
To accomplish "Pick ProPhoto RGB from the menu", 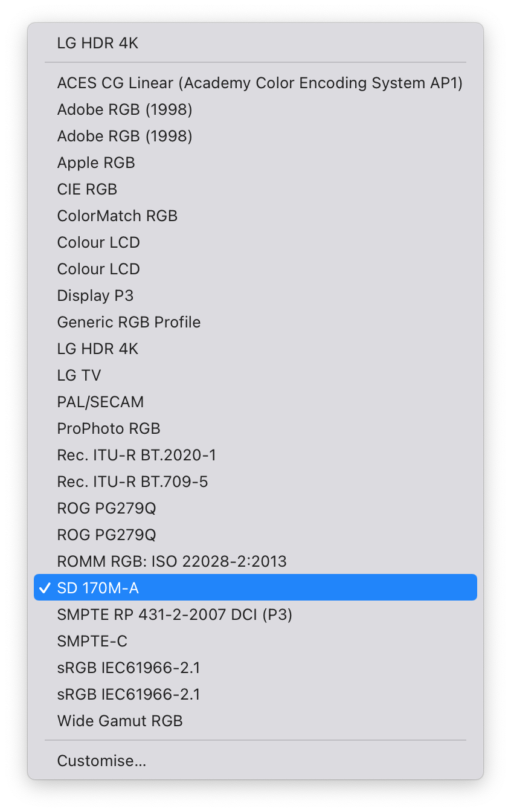I will (109, 428).
